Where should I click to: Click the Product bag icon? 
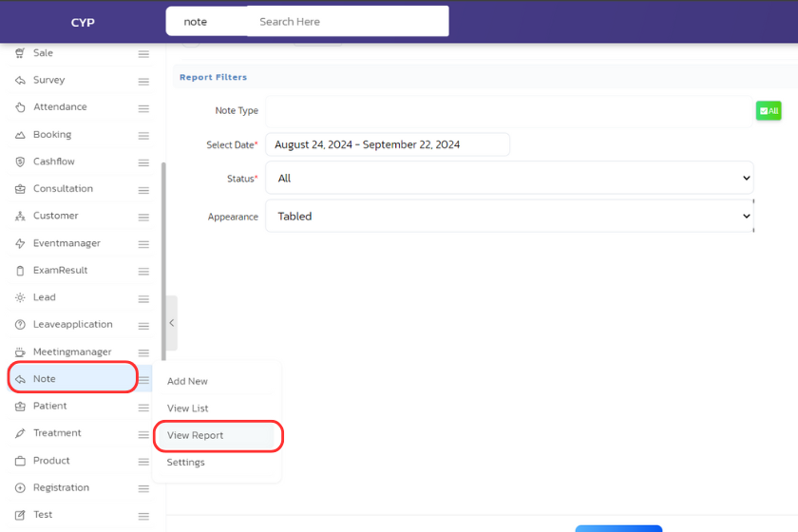(20, 461)
